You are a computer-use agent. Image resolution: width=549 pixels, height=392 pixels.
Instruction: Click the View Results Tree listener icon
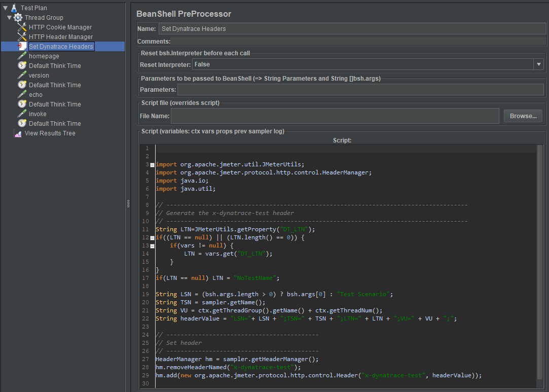tap(18, 133)
